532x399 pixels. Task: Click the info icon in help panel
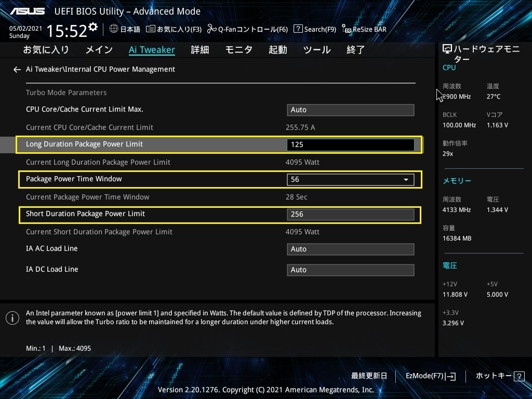[x=12, y=318]
